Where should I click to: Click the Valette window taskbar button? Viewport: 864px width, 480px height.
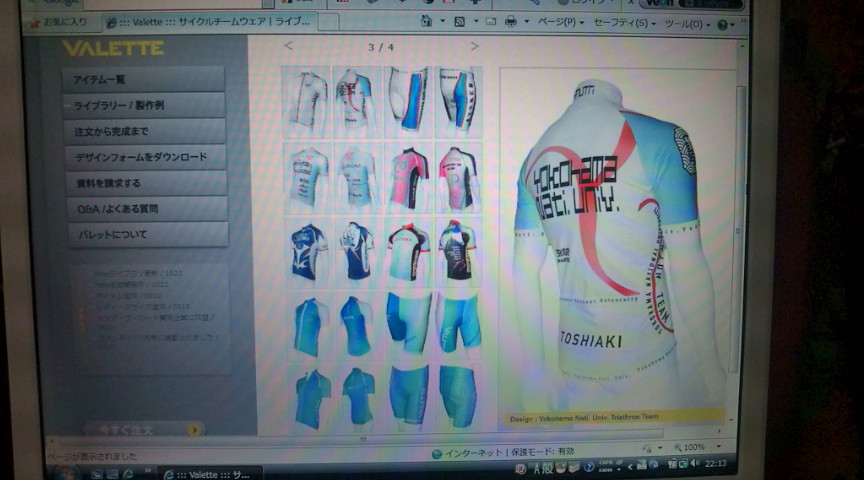point(210,474)
